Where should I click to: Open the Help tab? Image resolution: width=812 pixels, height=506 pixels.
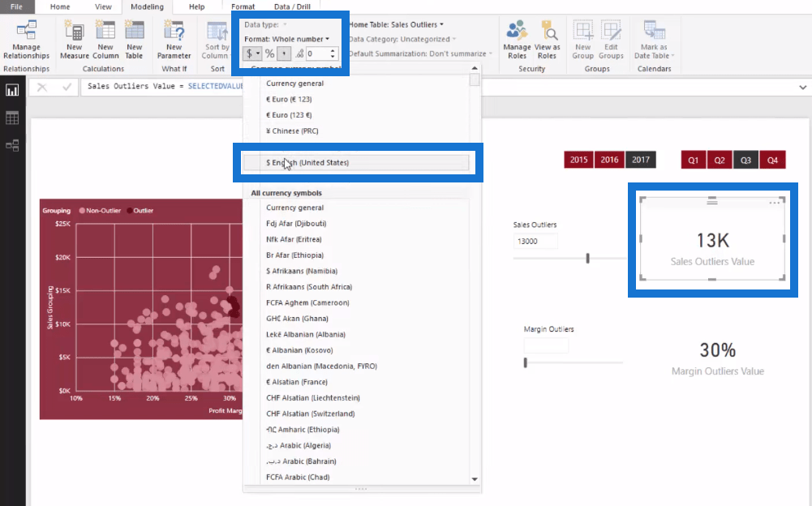[x=197, y=6]
